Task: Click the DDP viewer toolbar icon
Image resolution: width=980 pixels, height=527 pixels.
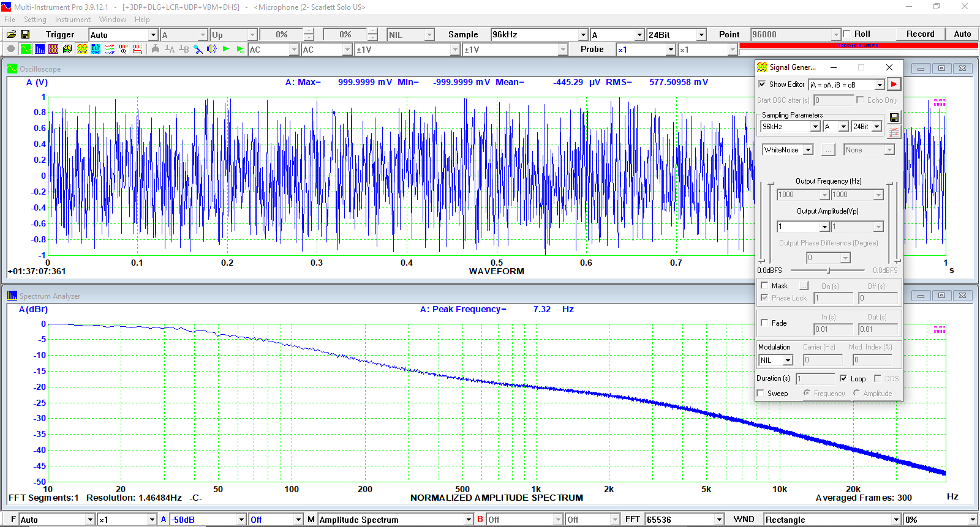Action: click(124, 50)
